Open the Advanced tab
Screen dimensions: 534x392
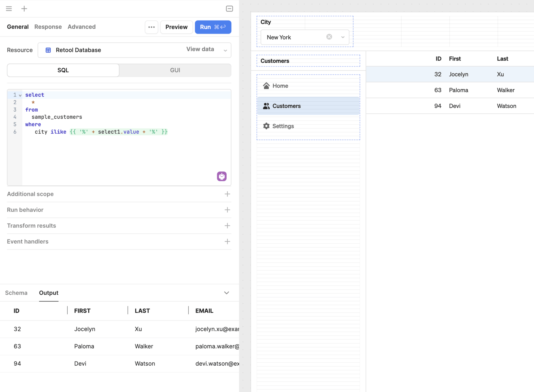click(x=82, y=27)
